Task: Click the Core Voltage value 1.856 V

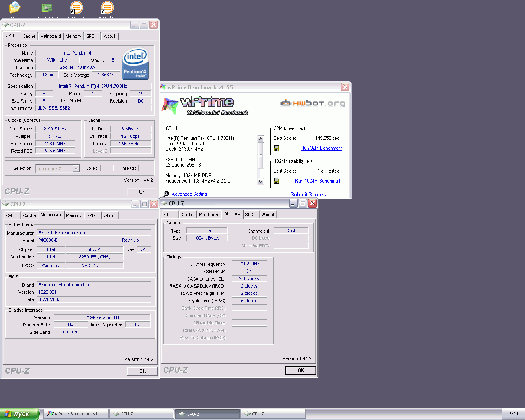Action: pyautogui.click(x=105, y=75)
